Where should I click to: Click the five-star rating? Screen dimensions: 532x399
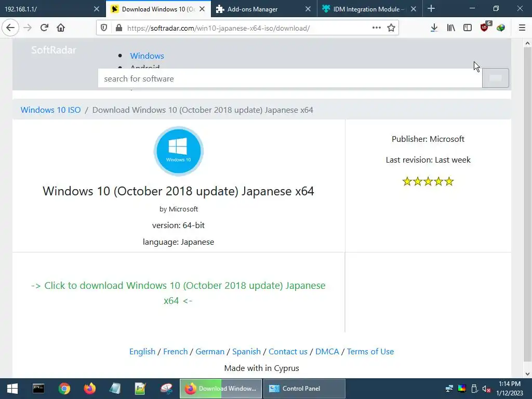[428, 181]
